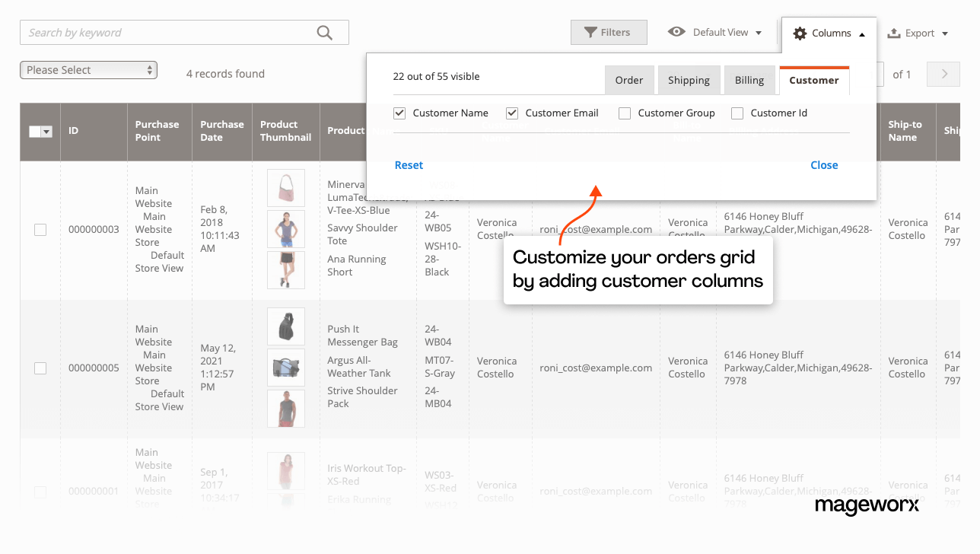The height and width of the screenshot is (554, 980).
Task: Select the row checkbox for order 000000005
Action: point(40,368)
